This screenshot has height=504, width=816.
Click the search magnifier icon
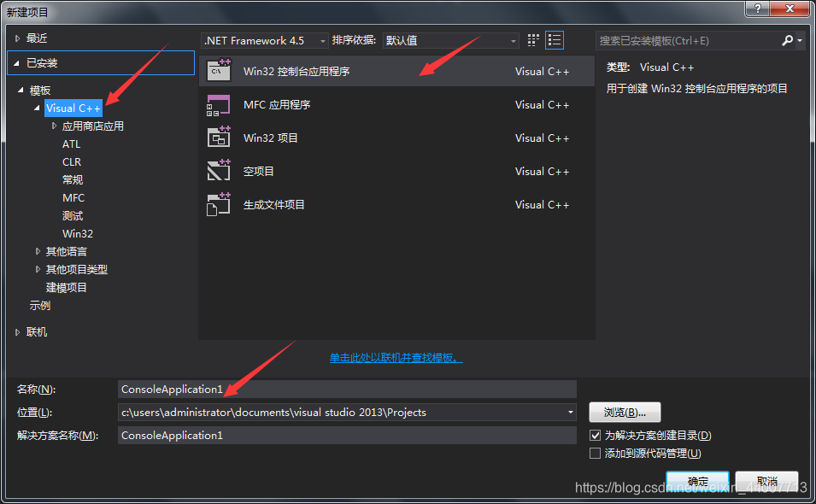point(787,40)
